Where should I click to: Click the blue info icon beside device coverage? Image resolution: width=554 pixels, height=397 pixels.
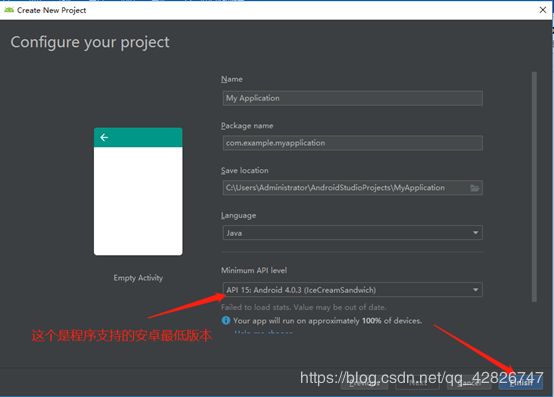pos(225,320)
